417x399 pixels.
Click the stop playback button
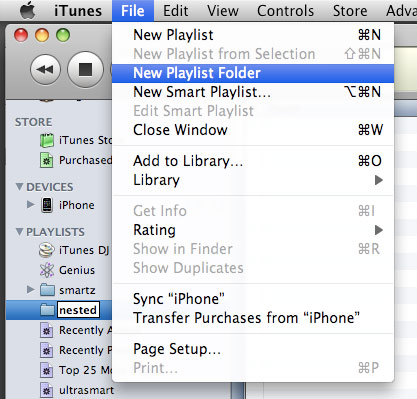(x=85, y=70)
